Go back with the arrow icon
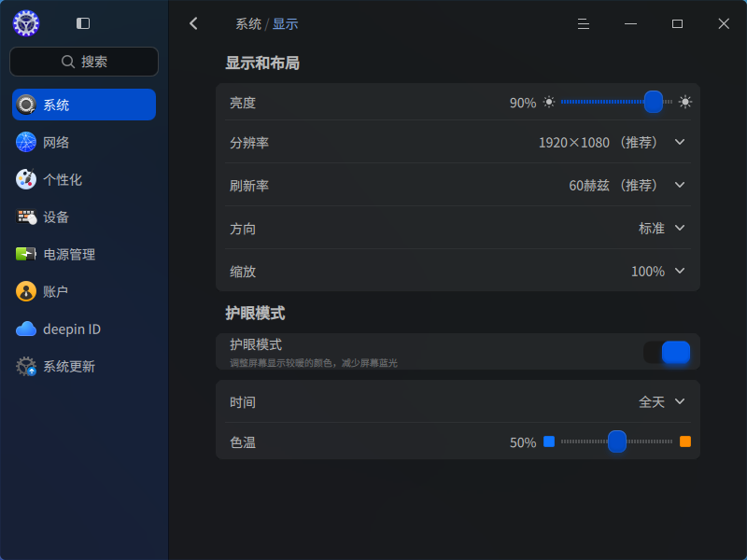This screenshot has width=747, height=560. (x=193, y=23)
